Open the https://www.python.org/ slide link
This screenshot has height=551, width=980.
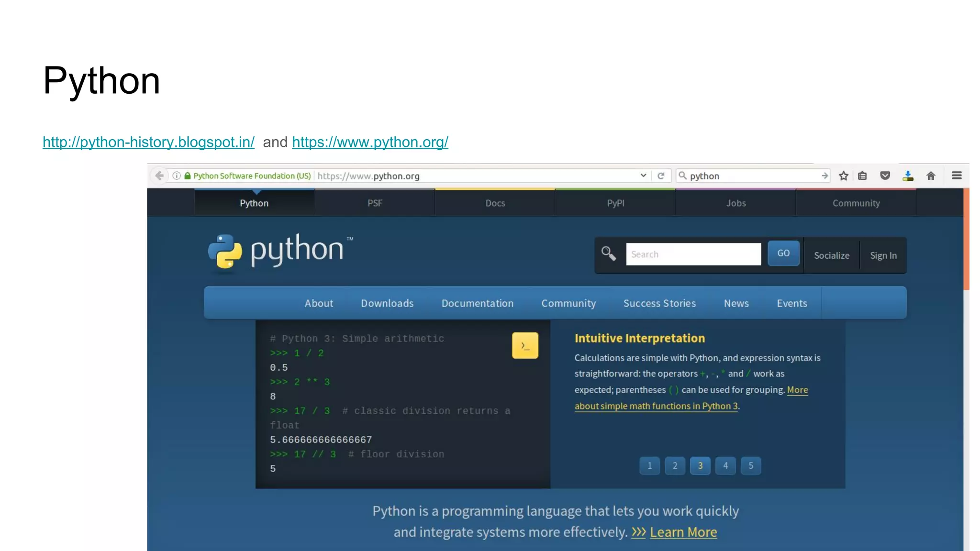tap(370, 142)
